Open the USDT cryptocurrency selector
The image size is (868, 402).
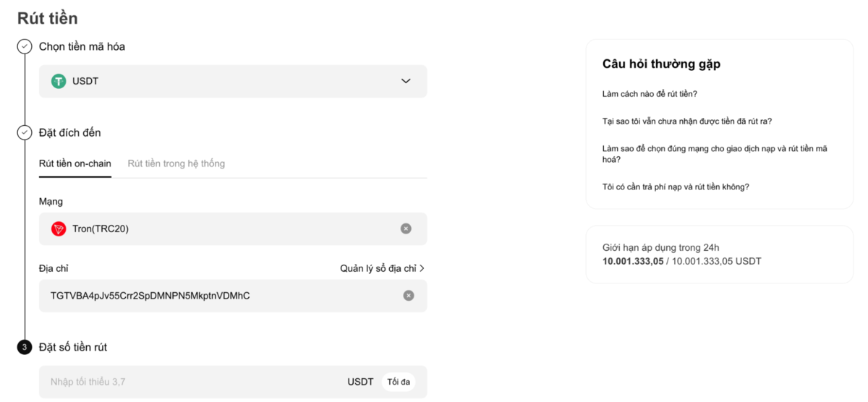point(233,81)
